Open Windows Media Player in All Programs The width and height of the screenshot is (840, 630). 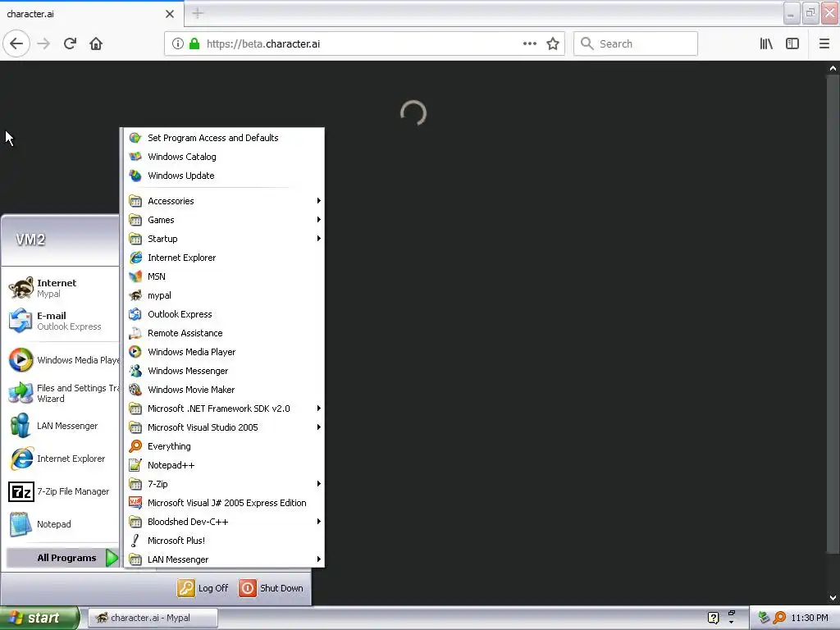coord(224,352)
